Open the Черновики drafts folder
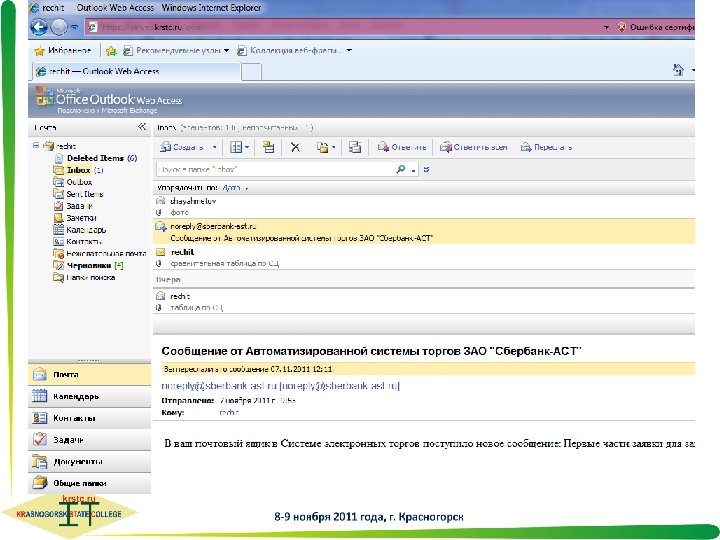 pos(88,265)
